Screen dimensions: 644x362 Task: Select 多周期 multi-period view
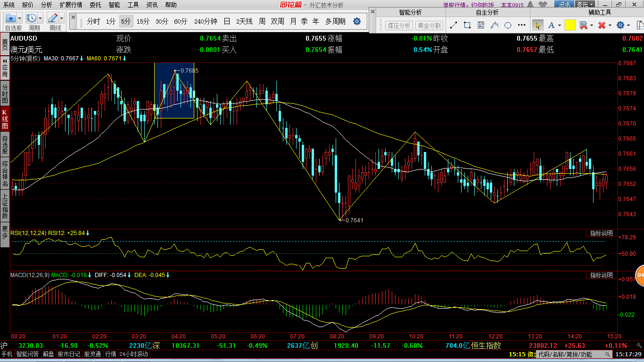click(335, 21)
